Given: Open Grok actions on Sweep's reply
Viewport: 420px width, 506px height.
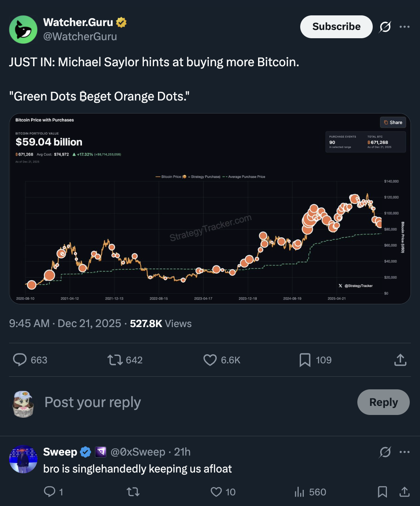Looking at the screenshot, I should click(385, 452).
